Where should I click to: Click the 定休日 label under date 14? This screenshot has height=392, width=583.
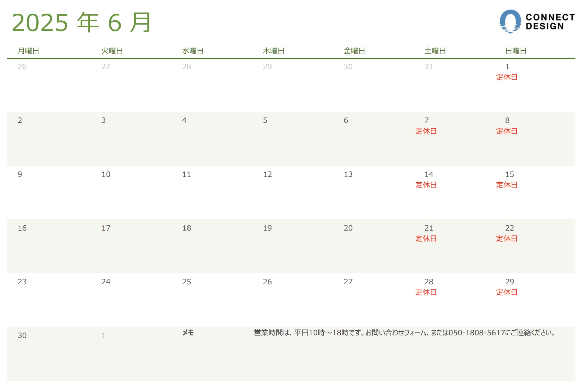click(426, 185)
